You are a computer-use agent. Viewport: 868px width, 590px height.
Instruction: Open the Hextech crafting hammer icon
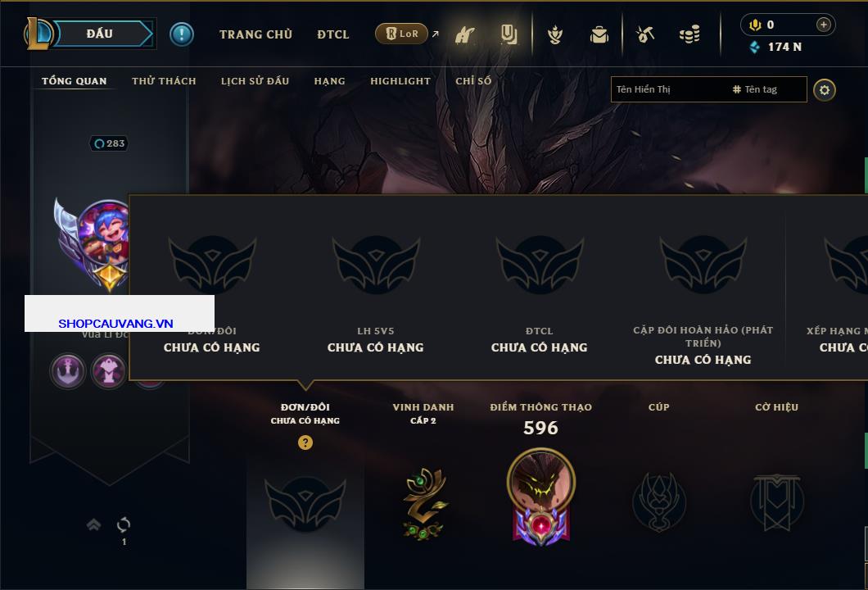tap(645, 35)
